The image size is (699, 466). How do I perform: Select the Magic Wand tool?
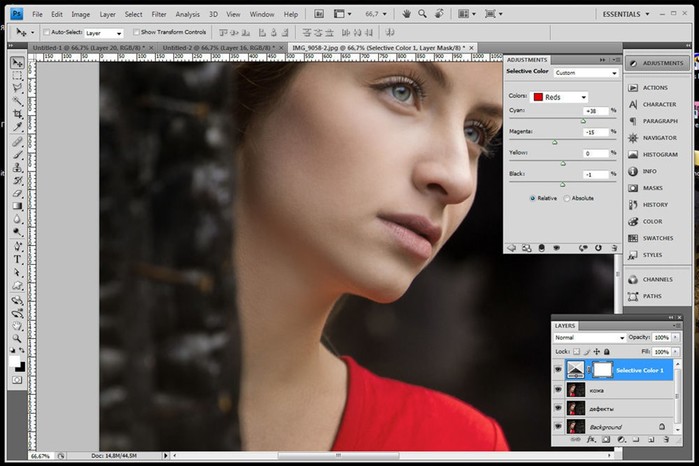17,101
